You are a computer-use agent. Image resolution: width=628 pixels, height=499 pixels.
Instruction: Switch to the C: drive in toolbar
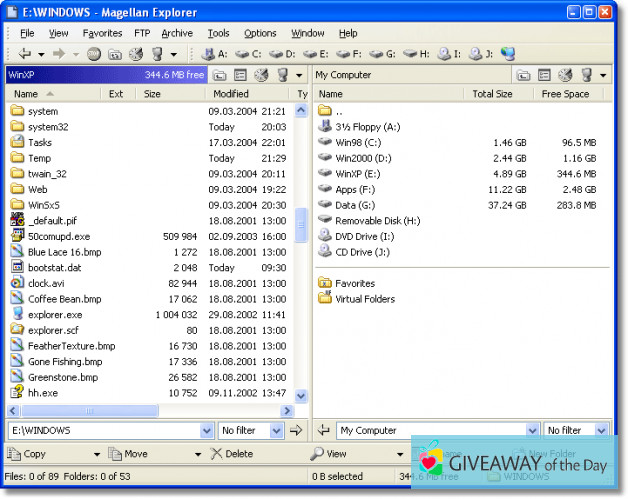click(248, 54)
